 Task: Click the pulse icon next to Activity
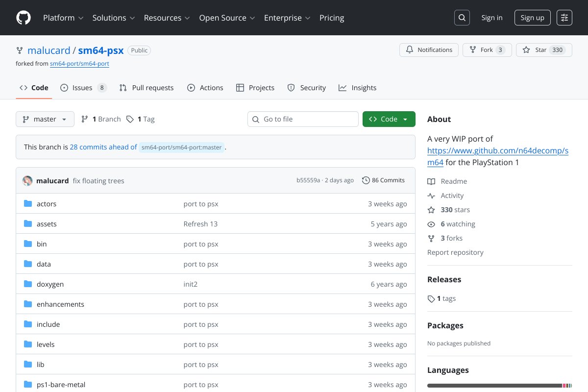tap(431, 196)
